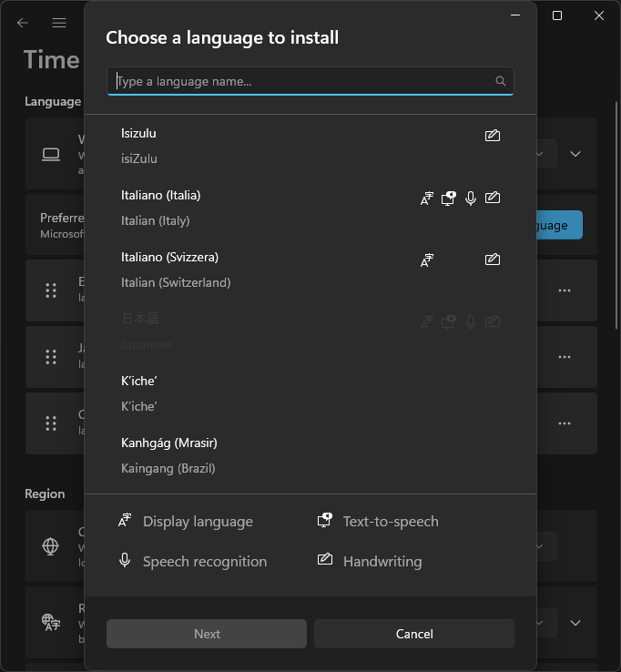The height and width of the screenshot is (672, 621).
Task: Click Speech recognition legend microphone icon
Action: (x=125, y=560)
